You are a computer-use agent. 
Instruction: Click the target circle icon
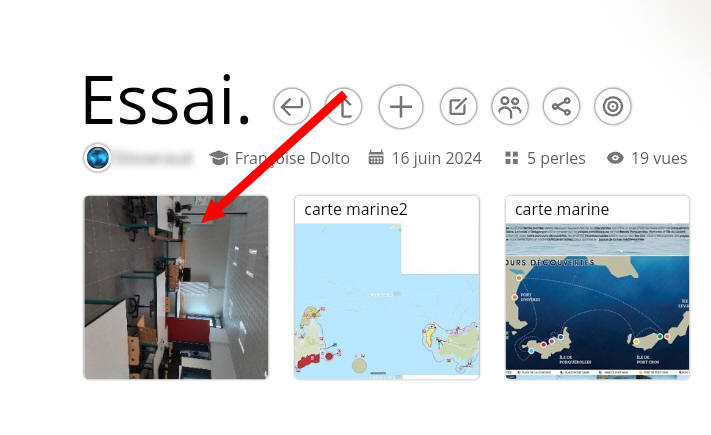(613, 107)
